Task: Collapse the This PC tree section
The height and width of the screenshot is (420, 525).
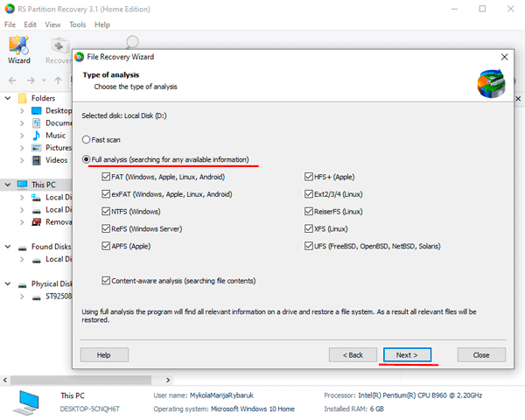Action: click(x=8, y=185)
